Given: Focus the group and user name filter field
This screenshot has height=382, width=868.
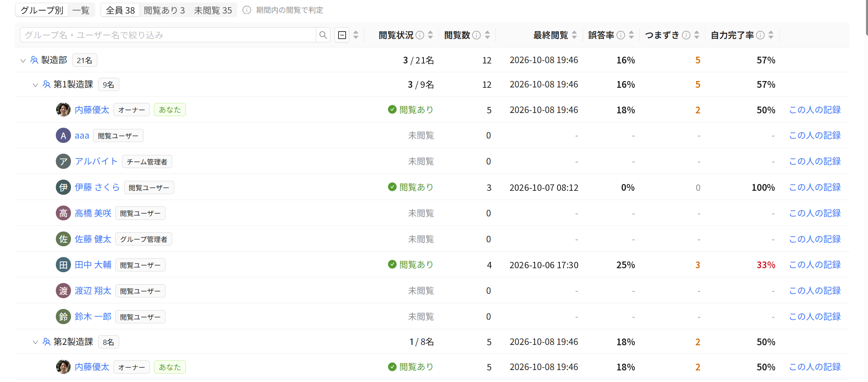Looking at the screenshot, I should pos(168,35).
